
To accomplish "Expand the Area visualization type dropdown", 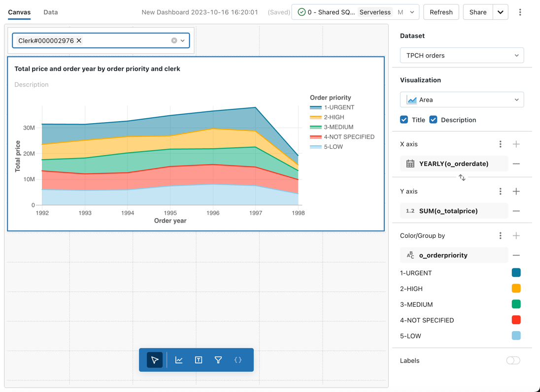I will coord(462,100).
